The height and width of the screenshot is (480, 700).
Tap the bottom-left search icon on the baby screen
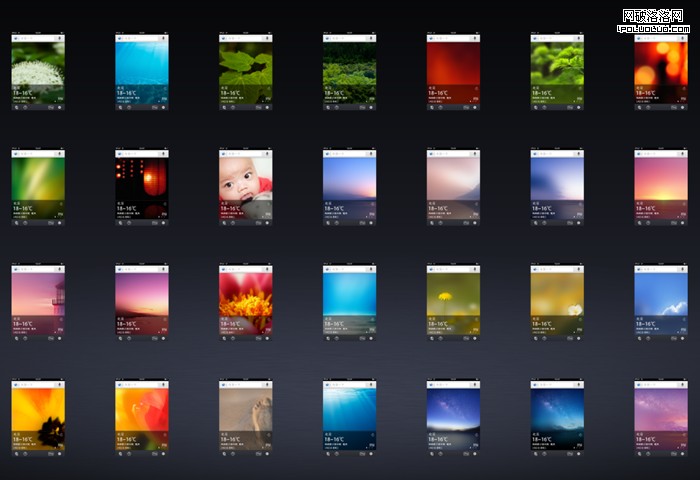coord(224,222)
